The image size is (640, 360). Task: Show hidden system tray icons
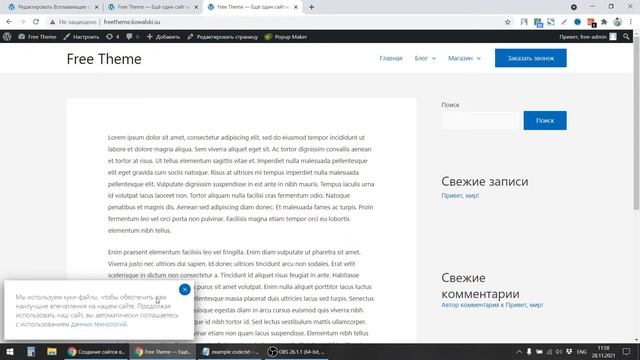519,351
